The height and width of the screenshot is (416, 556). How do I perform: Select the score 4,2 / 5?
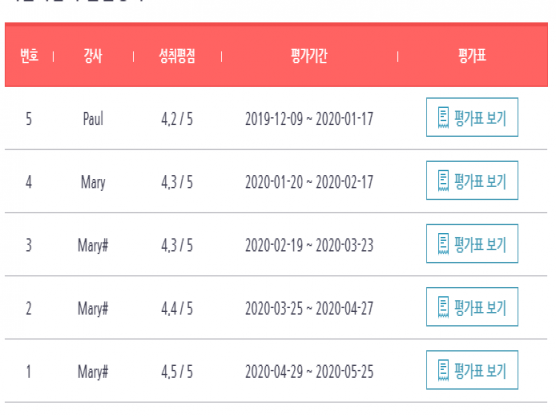177,119
